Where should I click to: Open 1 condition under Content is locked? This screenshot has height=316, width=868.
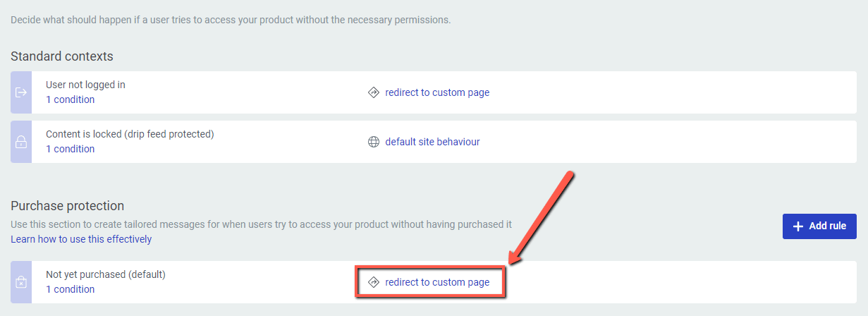[x=70, y=149]
